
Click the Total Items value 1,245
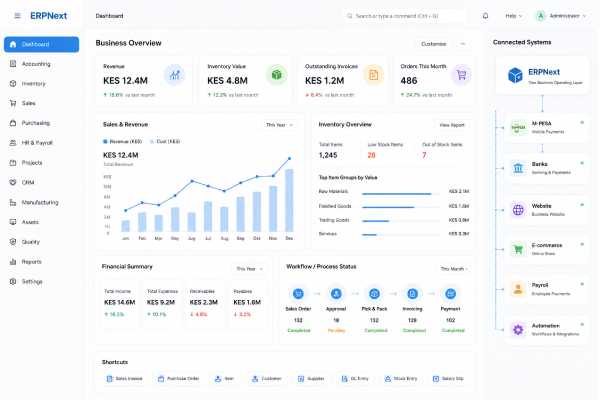click(x=328, y=155)
